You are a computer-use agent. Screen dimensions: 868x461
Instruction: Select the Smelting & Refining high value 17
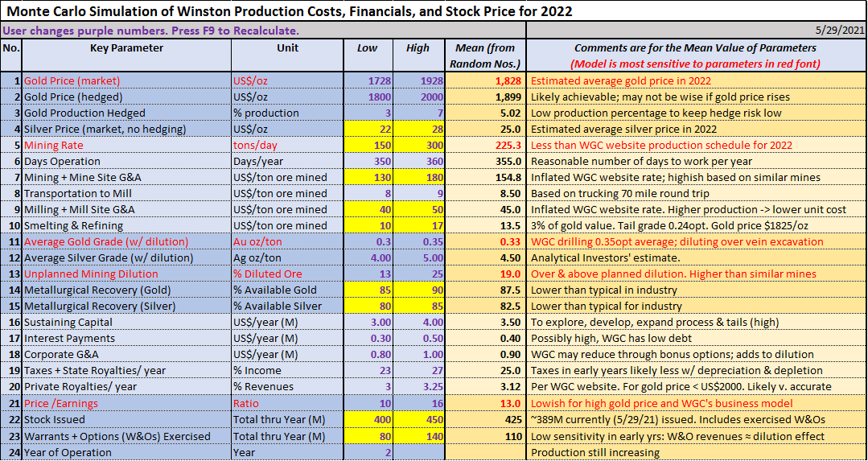pos(418,226)
